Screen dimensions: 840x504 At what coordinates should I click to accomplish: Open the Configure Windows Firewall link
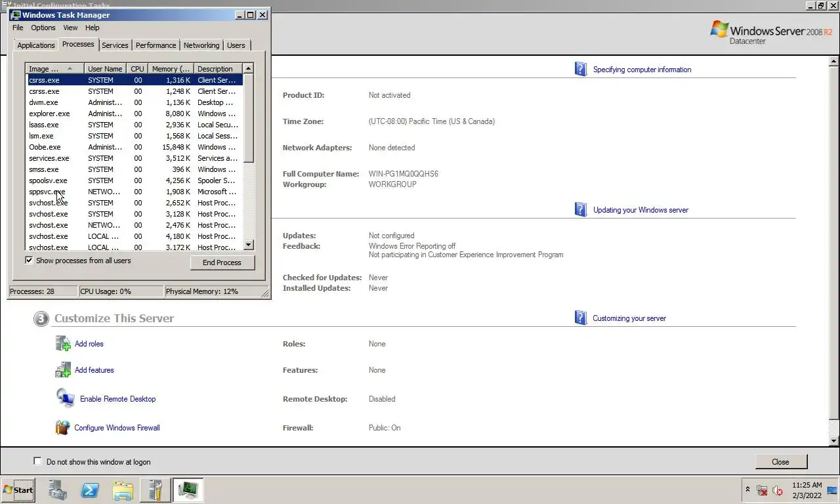click(117, 428)
